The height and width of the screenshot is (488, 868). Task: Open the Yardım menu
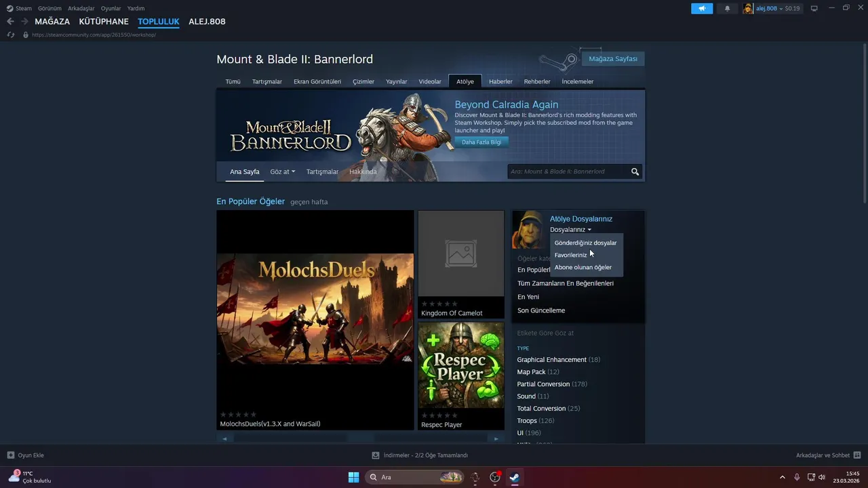point(136,8)
